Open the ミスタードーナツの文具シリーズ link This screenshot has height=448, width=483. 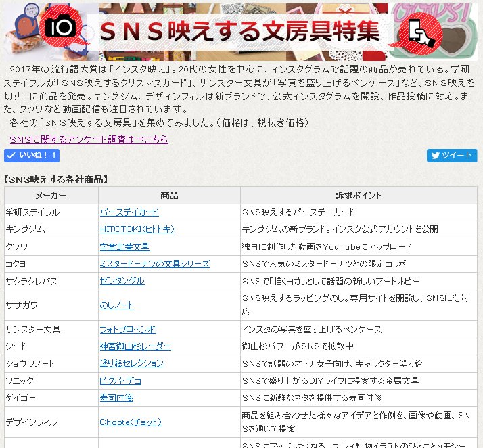[x=155, y=264]
